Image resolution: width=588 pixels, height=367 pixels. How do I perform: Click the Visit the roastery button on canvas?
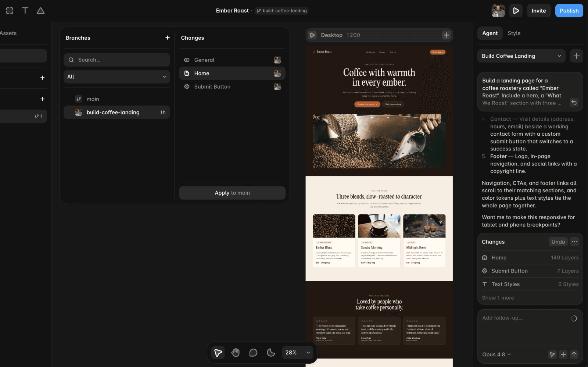tap(393, 104)
